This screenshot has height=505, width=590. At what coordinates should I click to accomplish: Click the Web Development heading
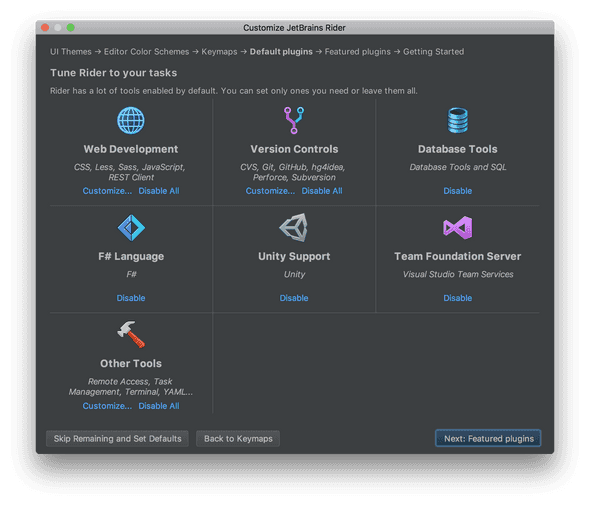pyautogui.click(x=131, y=149)
